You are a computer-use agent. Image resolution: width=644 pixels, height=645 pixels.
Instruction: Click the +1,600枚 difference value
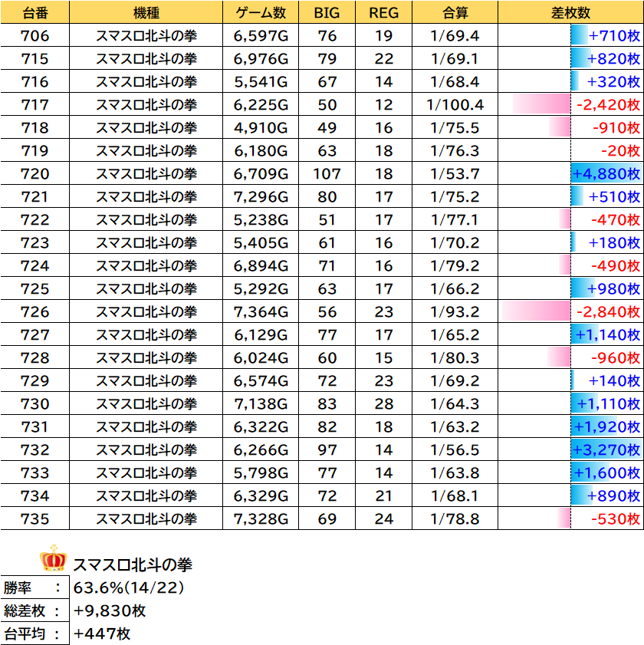click(x=606, y=472)
